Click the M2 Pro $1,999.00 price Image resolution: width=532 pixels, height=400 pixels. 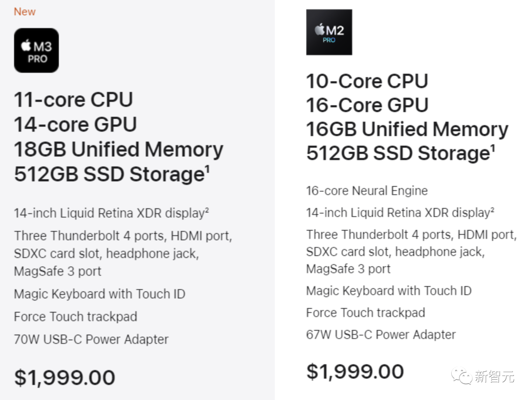pos(355,371)
